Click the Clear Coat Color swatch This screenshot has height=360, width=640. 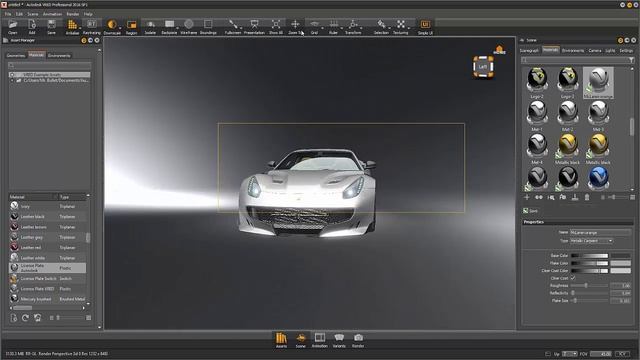pyautogui.click(x=620, y=271)
